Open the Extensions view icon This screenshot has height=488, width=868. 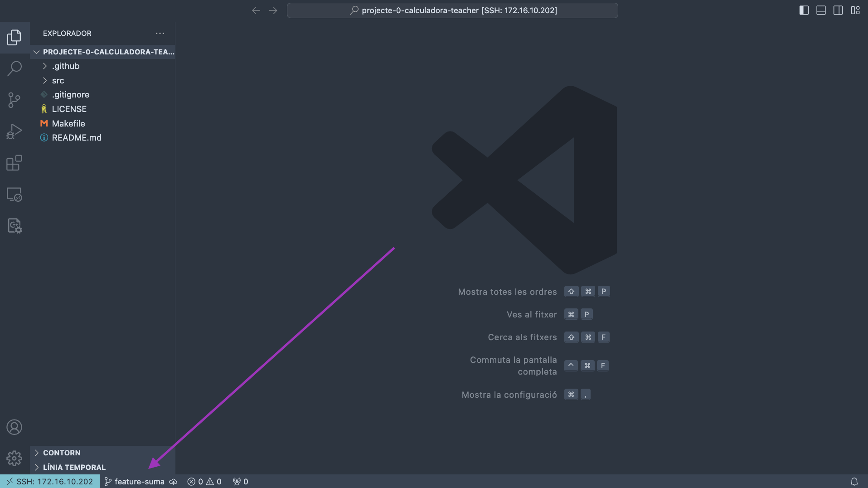point(15,163)
